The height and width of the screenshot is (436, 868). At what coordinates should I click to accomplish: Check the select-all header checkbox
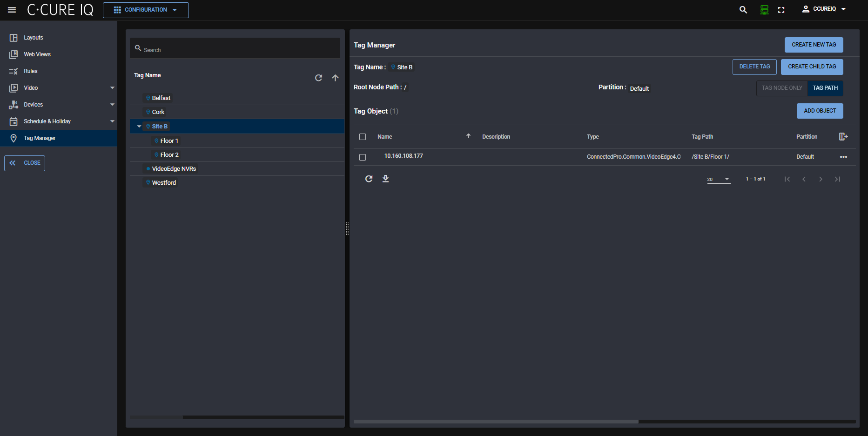[x=363, y=137]
